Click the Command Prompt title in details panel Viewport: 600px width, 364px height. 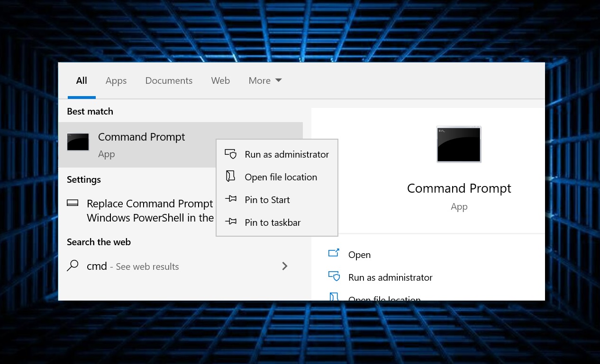click(x=459, y=188)
